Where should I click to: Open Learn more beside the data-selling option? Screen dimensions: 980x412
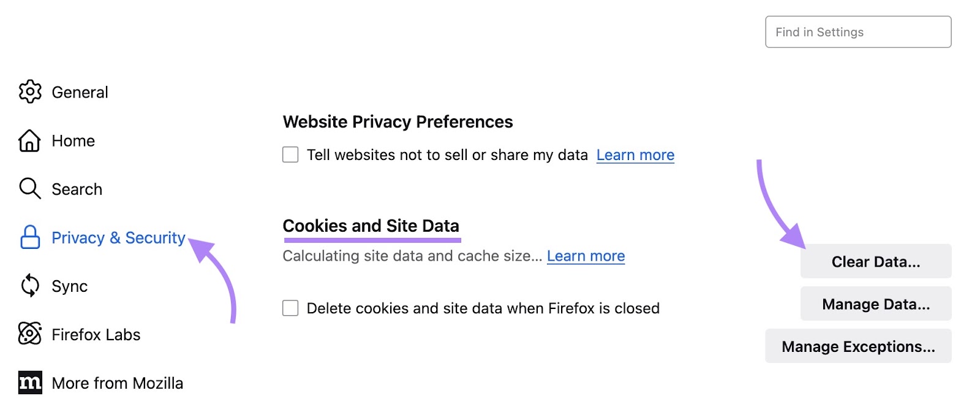pos(635,155)
